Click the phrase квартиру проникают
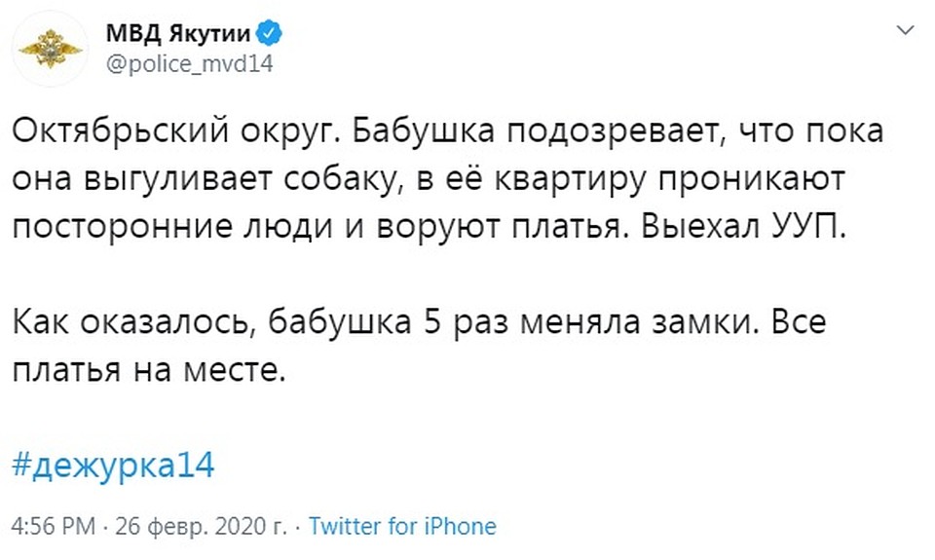Image resolution: width=935 pixels, height=560 pixels. tap(670, 179)
